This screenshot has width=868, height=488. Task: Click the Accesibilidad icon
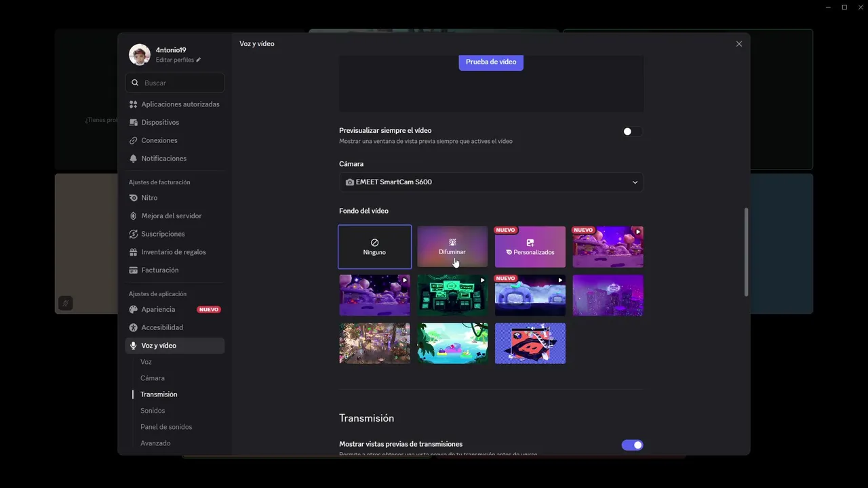click(x=134, y=327)
